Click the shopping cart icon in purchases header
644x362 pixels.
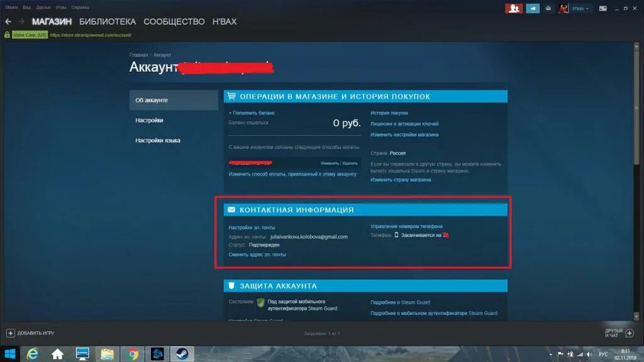[231, 96]
